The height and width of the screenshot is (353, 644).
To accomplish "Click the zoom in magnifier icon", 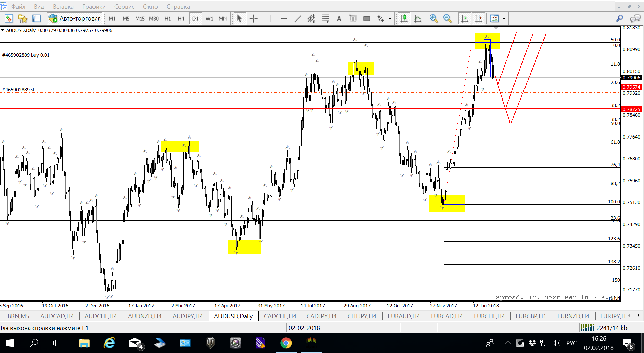I will click(434, 19).
